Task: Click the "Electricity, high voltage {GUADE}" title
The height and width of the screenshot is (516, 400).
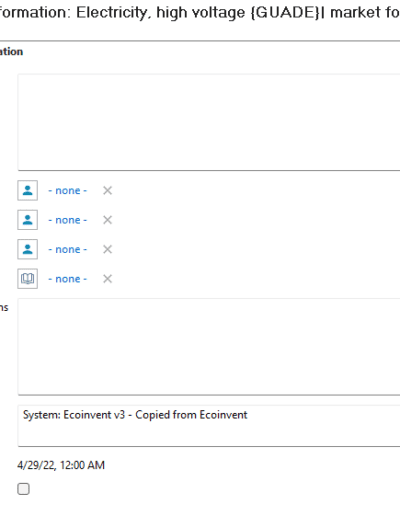Action: [199, 13]
